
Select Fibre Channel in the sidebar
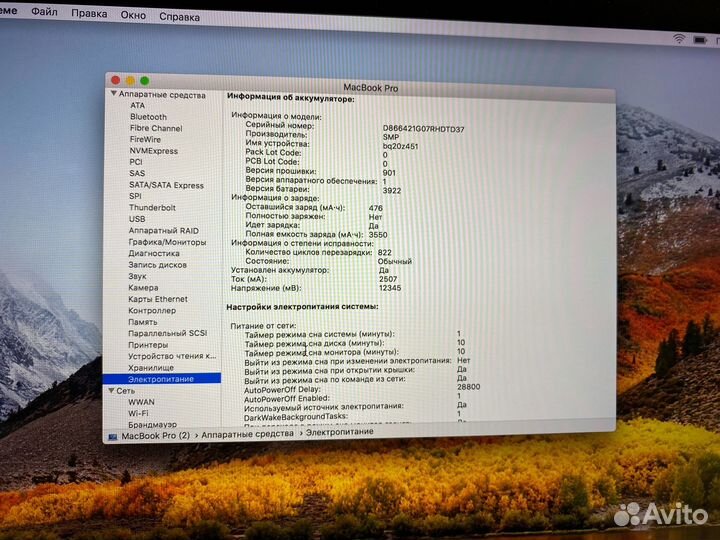point(156,128)
